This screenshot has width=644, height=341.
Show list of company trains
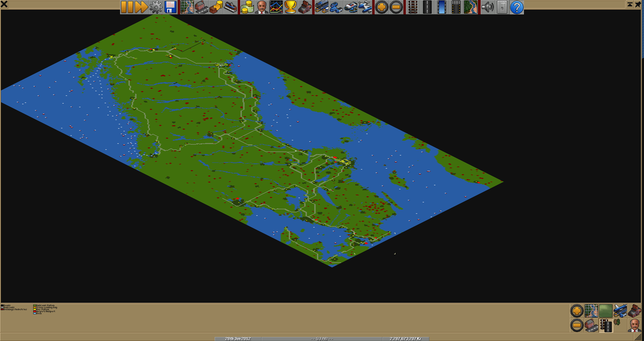[322, 7]
